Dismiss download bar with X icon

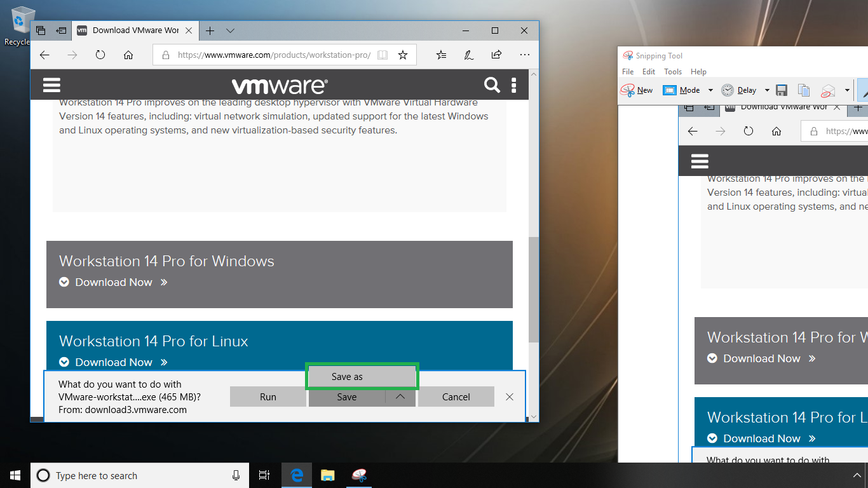click(x=510, y=397)
